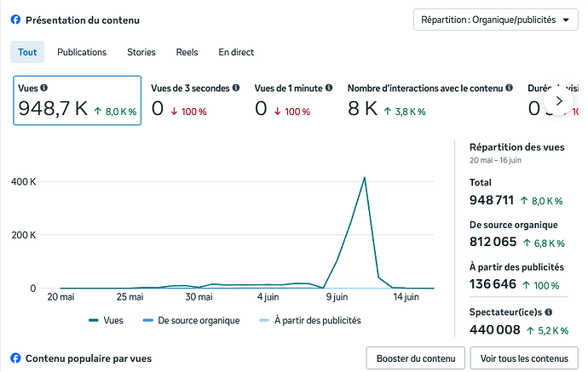Click info icon beside Vues de 1 minute
The image size is (588, 372).
(329, 88)
